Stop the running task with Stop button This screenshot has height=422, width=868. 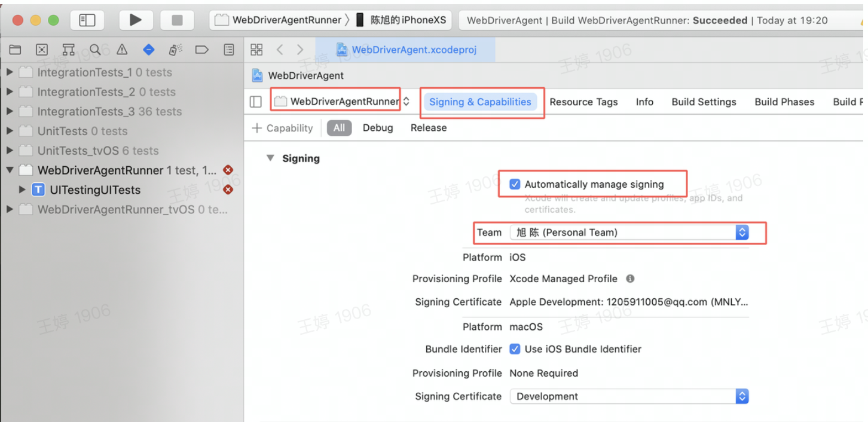[x=177, y=20]
